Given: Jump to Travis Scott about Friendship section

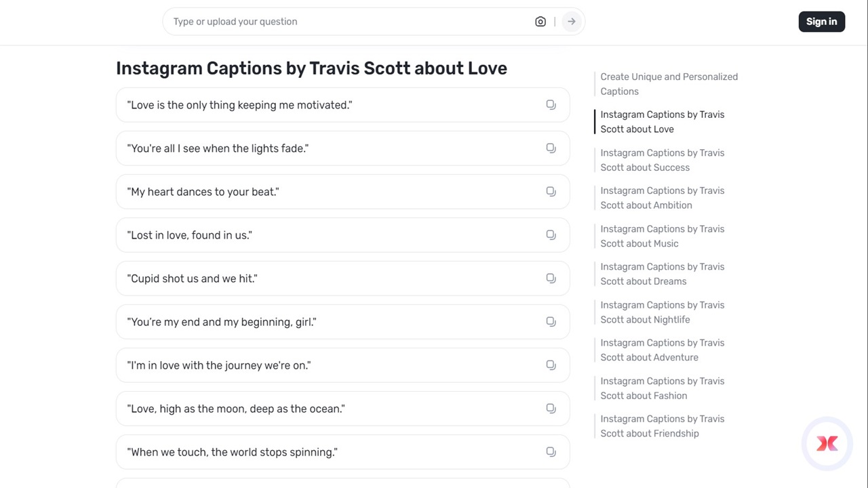Looking at the screenshot, I should 662,426.
